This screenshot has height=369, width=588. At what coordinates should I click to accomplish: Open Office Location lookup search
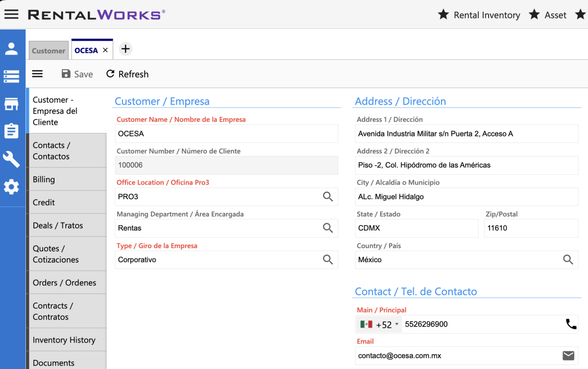point(328,197)
